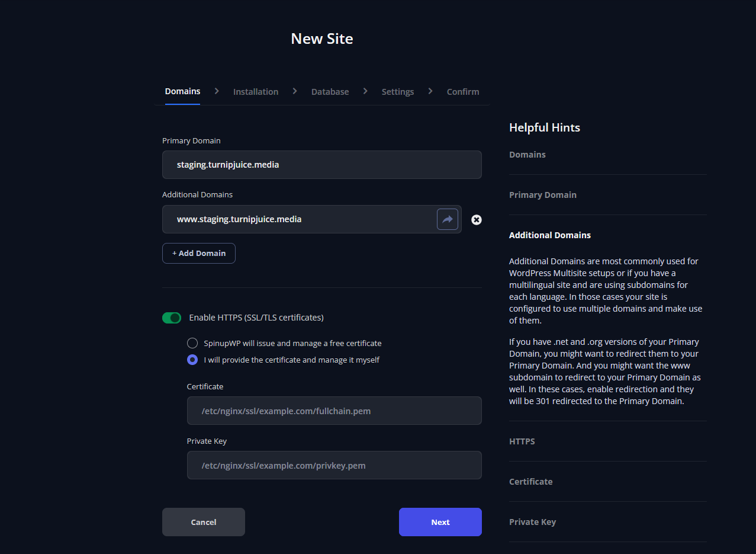Expand the Primary Domain hint section
The height and width of the screenshot is (554, 756).
coord(542,195)
